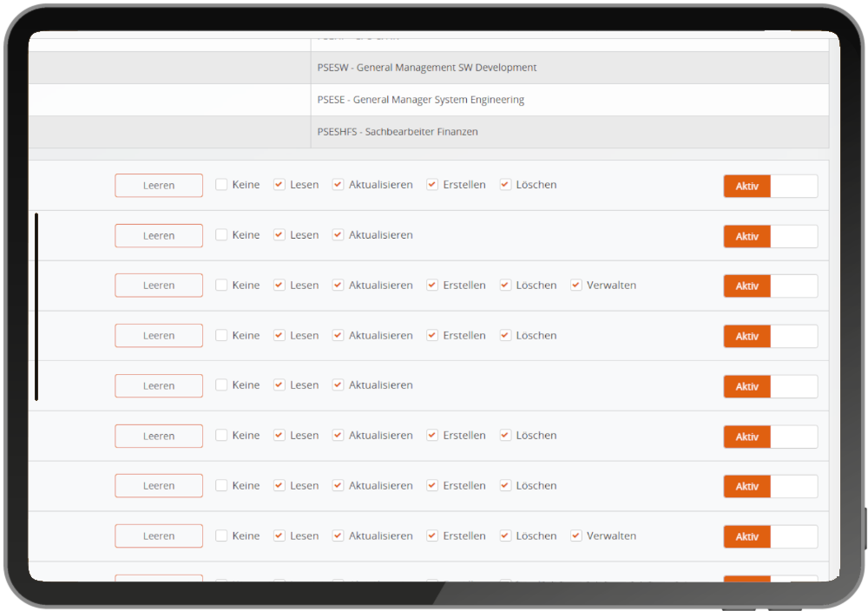The width and height of the screenshot is (868, 611).
Task: Disable Lesen in the seventh permission row
Action: pyautogui.click(x=279, y=486)
